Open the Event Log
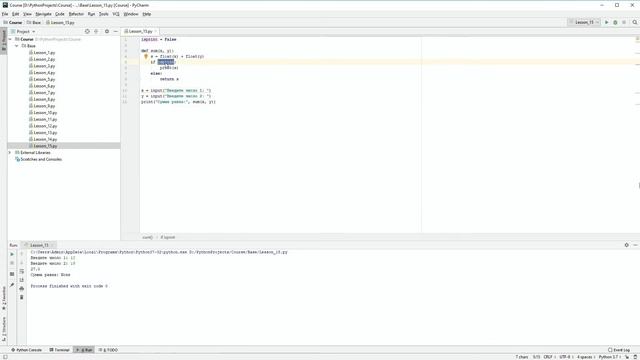The height and width of the screenshot is (360, 640). [x=619, y=350]
